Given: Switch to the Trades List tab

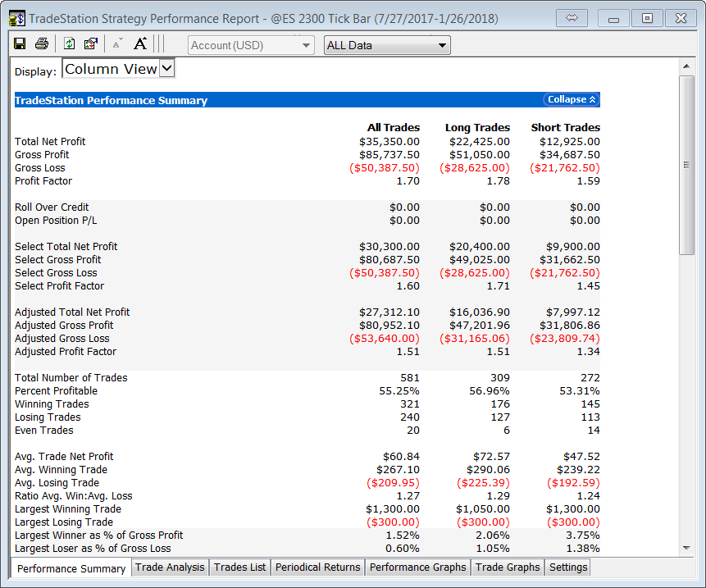Looking at the screenshot, I should click(x=239, y=567).
